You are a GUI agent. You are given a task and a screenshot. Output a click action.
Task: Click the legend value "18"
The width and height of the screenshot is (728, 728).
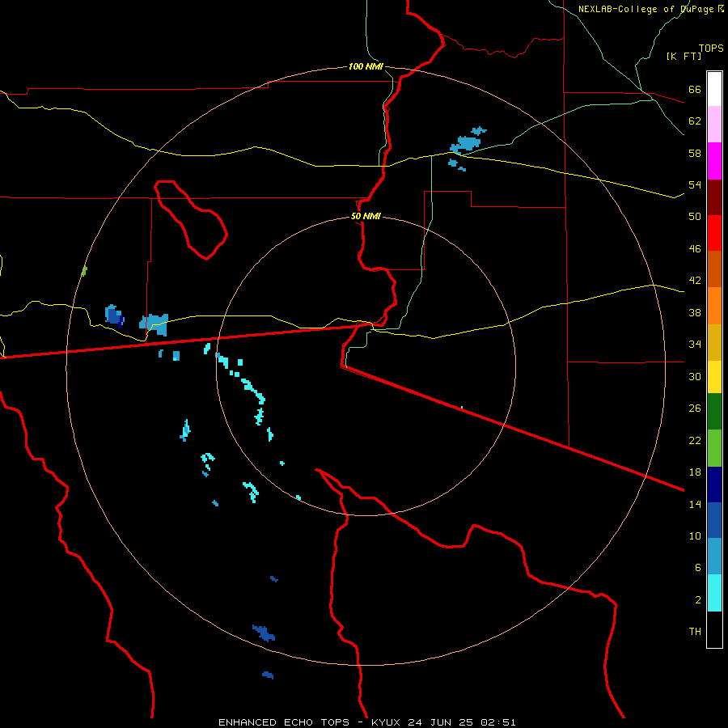(x=695, y=472)
